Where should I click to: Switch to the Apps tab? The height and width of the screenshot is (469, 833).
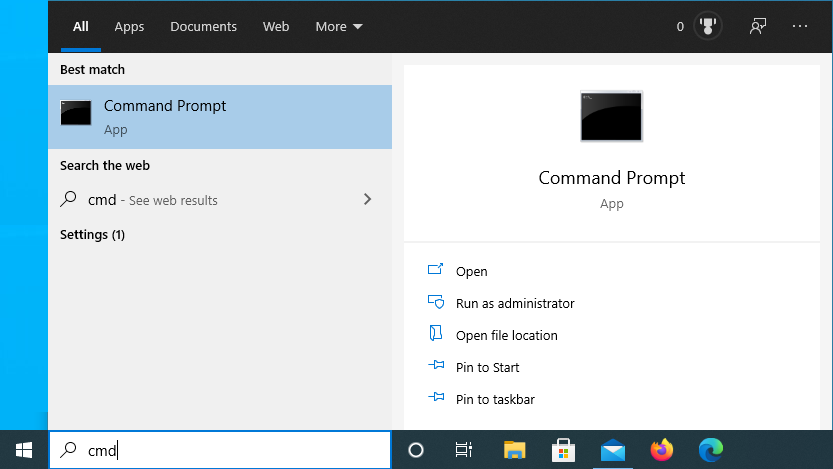pyautogui.click(x=129, y=27)
